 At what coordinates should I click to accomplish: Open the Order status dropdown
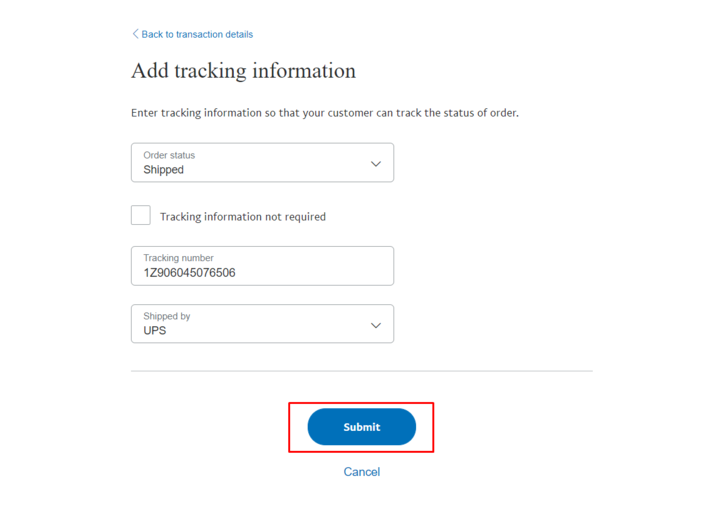pyautogui.click(x=262, y=163)
